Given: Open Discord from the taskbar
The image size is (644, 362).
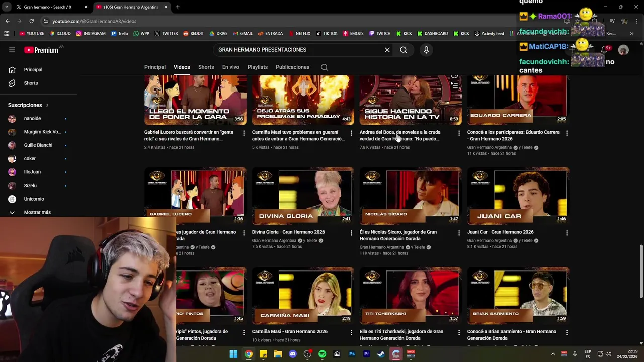Looking at the screenshot, I should (x=293, y=354).
